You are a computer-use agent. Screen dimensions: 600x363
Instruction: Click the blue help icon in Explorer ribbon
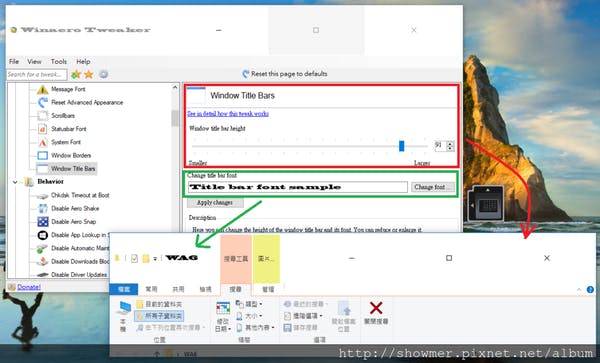click(590, 290)
